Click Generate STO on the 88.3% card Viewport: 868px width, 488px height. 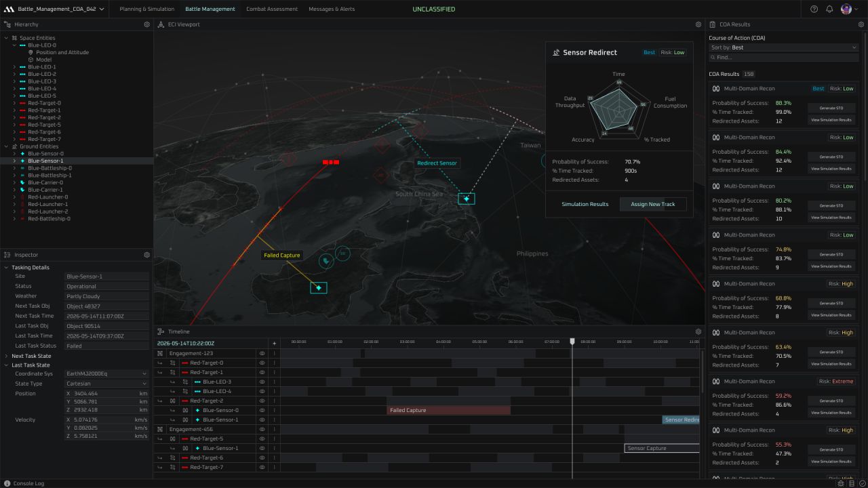(831, 108)
